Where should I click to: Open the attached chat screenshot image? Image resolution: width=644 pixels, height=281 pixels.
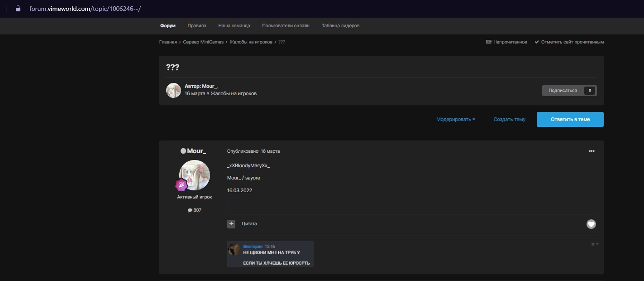point(270,254)
